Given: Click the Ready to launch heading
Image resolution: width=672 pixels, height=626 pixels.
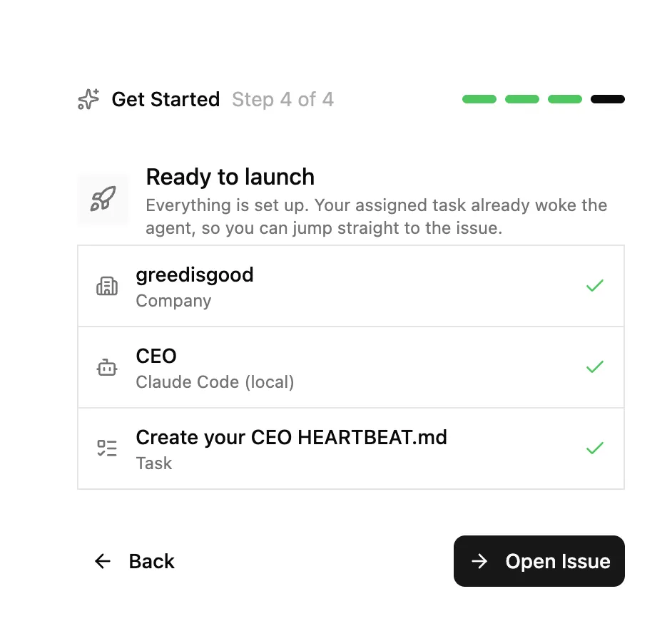Looking at the screenshot, I should click(230, 177).
